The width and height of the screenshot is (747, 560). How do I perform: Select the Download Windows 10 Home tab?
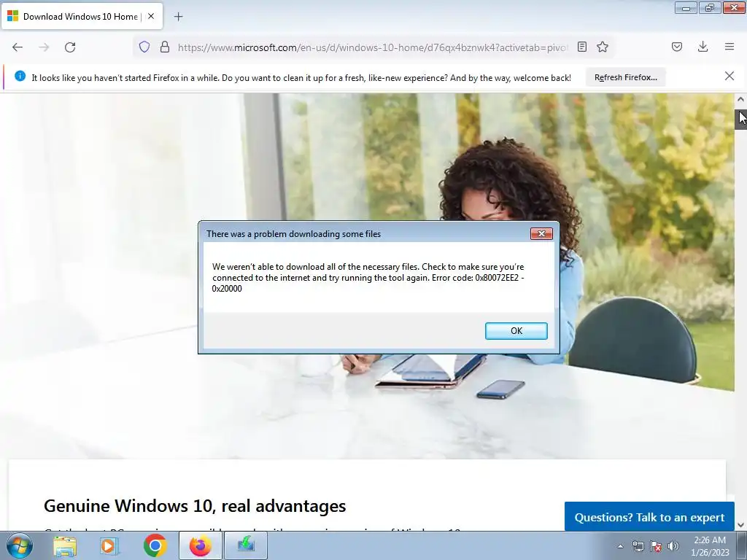pyautogui.click(x=82, y=16)
